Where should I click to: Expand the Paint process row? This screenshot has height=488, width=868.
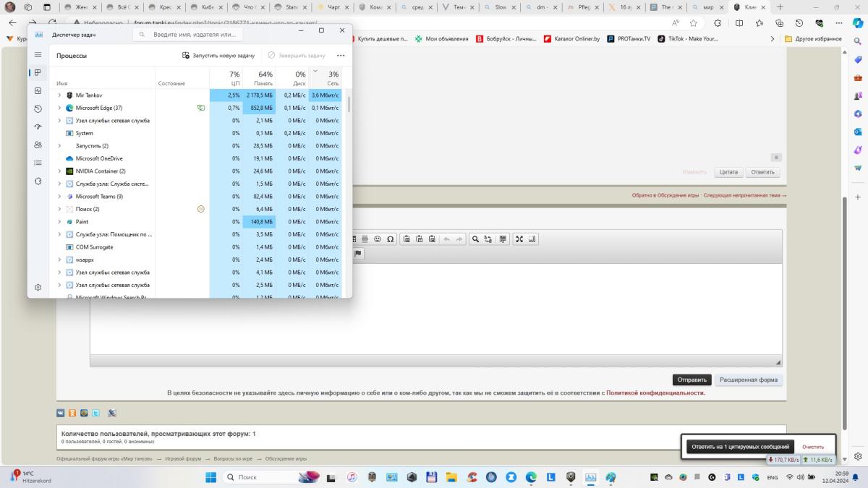(x=59, y=222)
